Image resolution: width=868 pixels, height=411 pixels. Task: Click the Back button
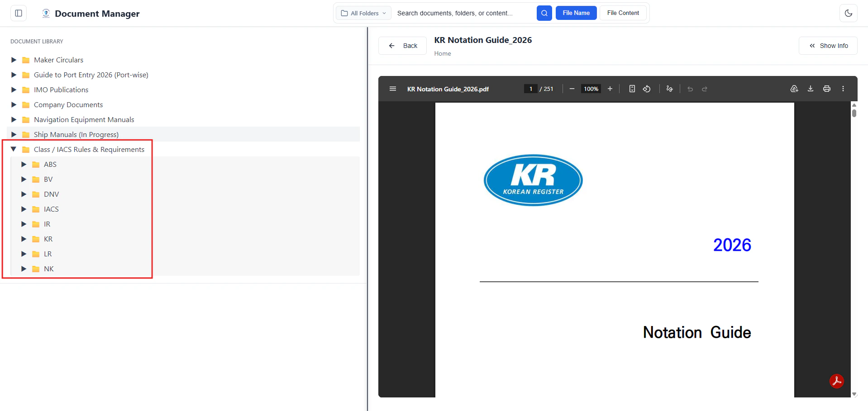point(402,46)
